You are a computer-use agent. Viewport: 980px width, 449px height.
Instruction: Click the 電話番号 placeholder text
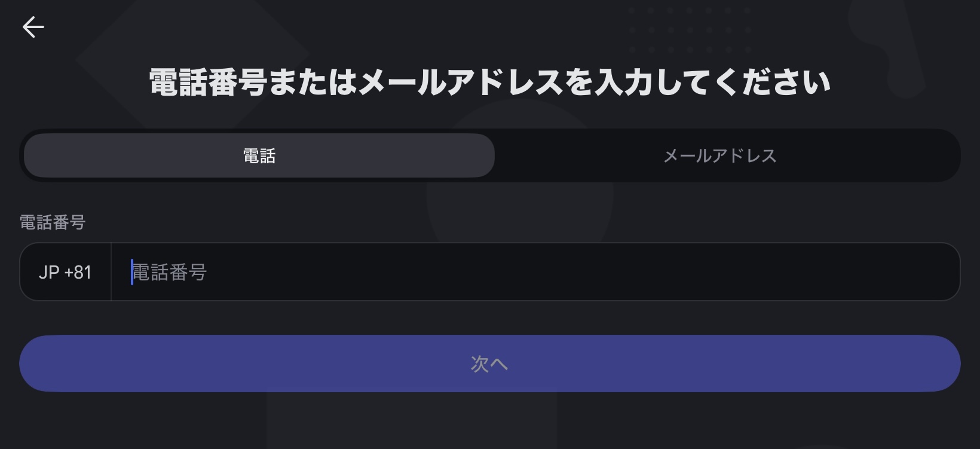170,273
